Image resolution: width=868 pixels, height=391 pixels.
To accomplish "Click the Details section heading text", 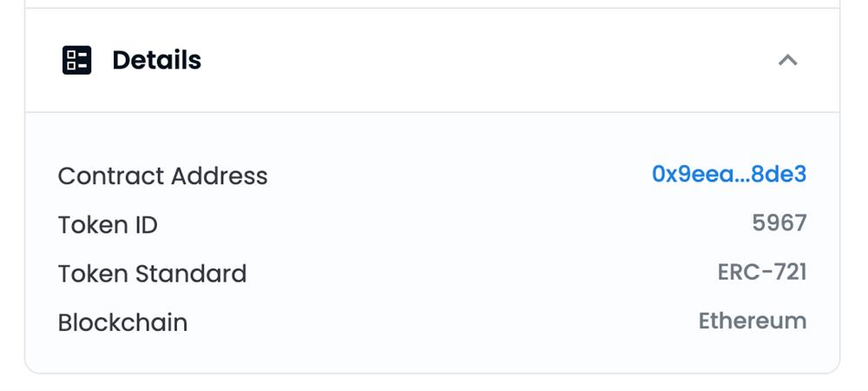I will [157, 60].
